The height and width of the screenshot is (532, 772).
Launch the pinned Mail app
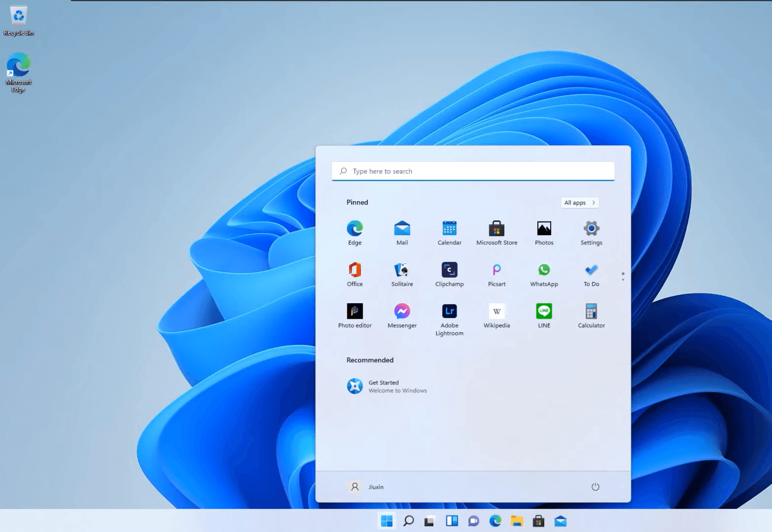click(x=402, y=233)
